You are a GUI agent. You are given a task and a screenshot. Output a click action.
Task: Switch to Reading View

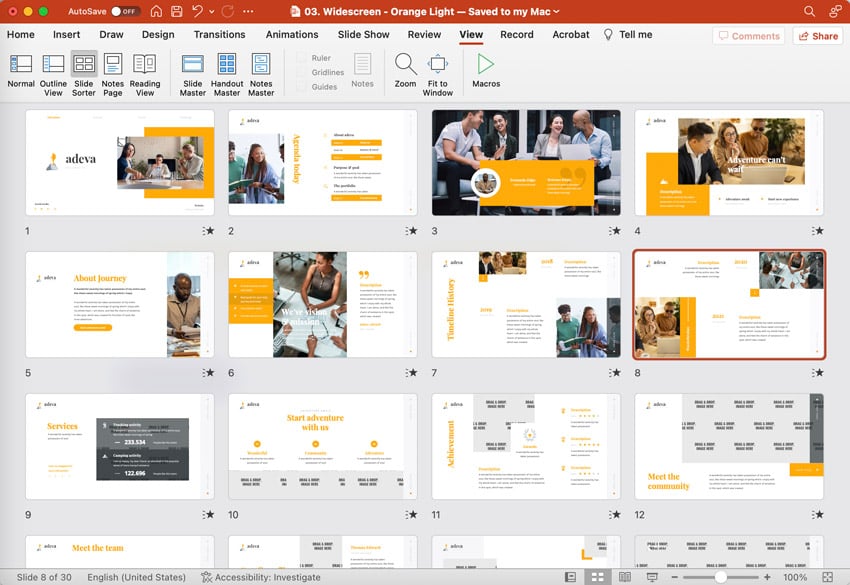(x=145, y=71)
